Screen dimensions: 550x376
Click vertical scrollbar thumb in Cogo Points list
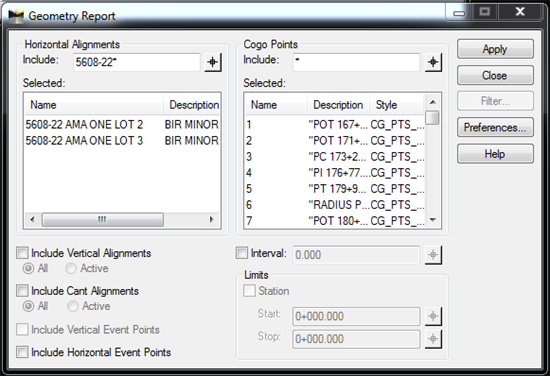pos(433,118)
